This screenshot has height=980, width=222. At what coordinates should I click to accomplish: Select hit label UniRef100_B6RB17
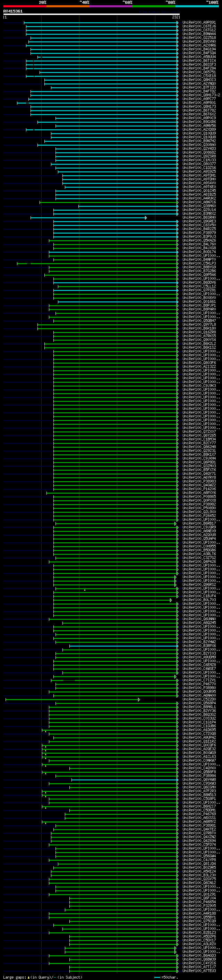pyautogui.click(x=199, y=523)
